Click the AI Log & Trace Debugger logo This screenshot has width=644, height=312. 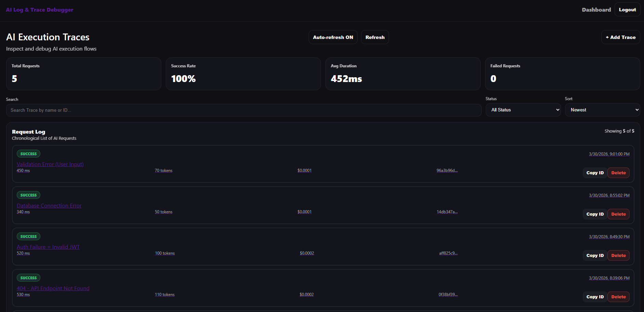coord(40,10)
